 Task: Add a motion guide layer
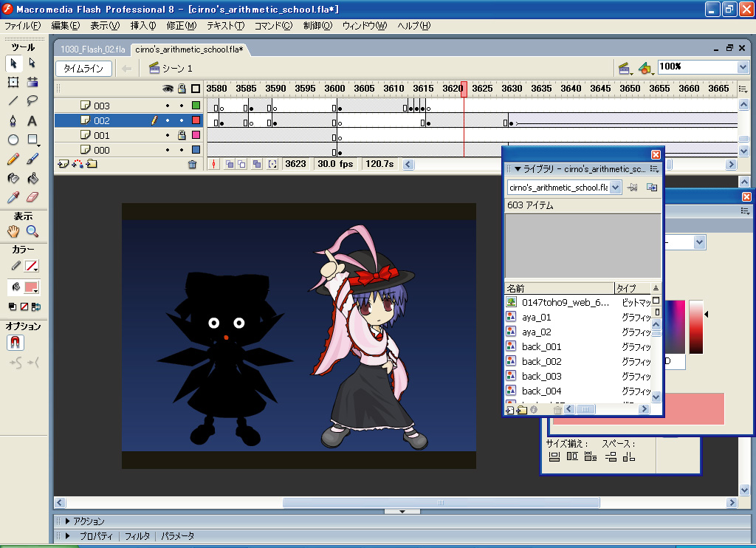[78, 164]
